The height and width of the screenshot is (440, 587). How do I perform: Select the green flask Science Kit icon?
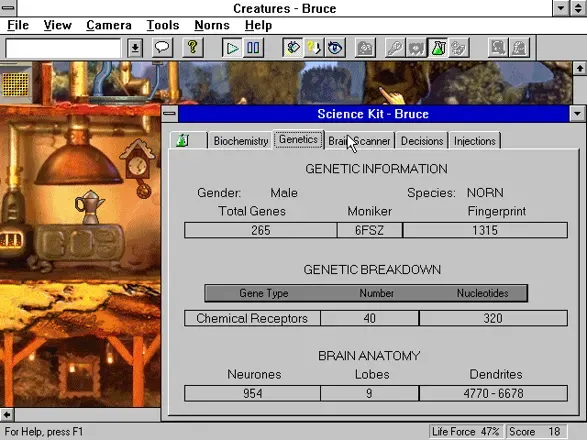438,48
